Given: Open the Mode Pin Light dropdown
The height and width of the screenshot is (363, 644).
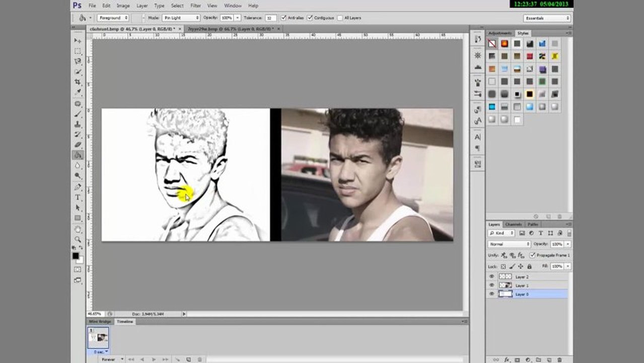Looking at the screenshot, I should point(180,18).
